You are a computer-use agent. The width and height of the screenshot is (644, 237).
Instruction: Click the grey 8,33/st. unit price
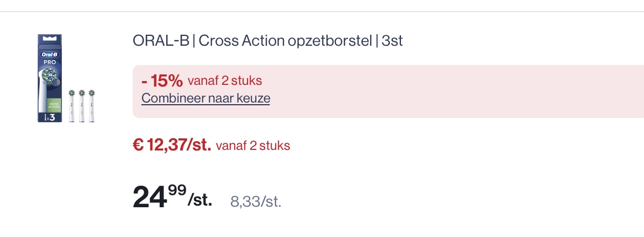coord(256,201)
